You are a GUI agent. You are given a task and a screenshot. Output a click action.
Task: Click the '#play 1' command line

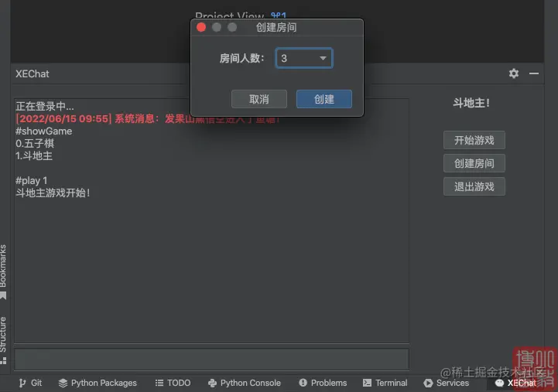(x=31, y=181)
